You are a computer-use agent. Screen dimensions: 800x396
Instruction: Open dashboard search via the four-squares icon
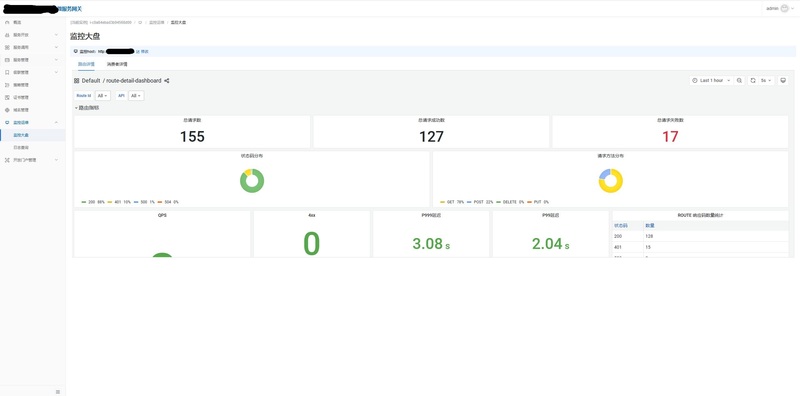[77, 81]
